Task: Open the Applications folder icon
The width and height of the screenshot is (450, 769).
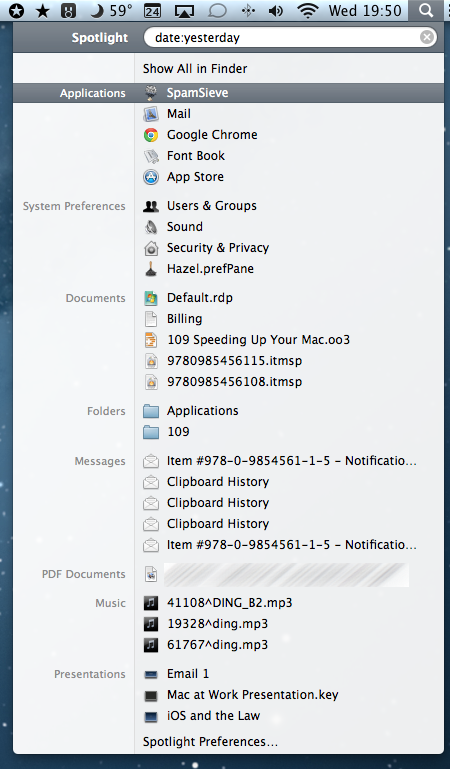Action: click(x=151, y=411)
